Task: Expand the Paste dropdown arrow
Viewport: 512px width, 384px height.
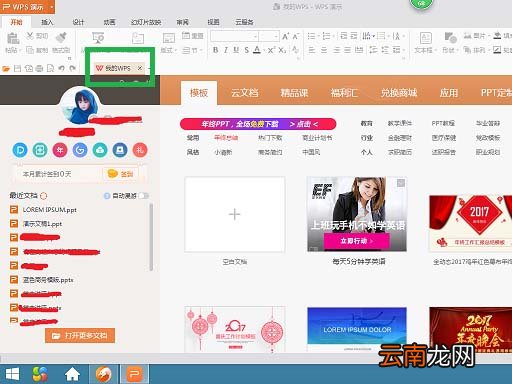Action: click(x=20, y=51)
